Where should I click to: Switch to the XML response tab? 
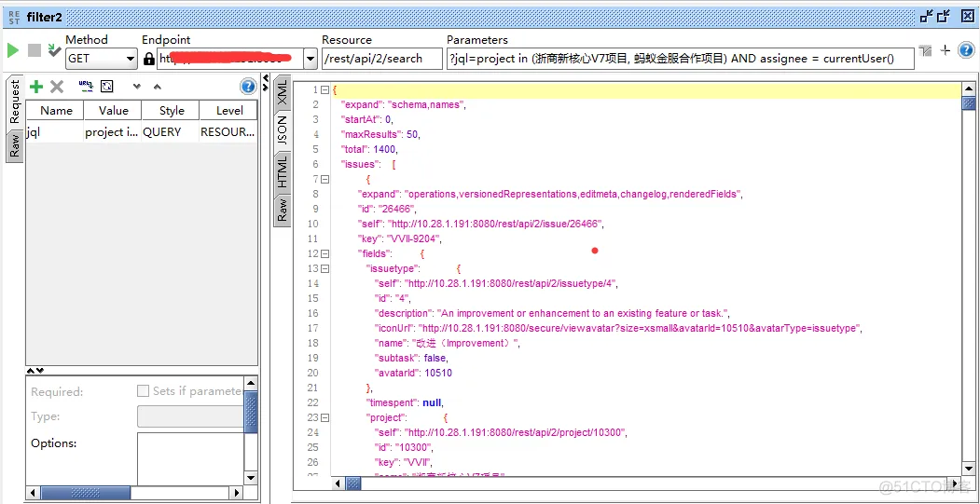(x=283, y=92)
